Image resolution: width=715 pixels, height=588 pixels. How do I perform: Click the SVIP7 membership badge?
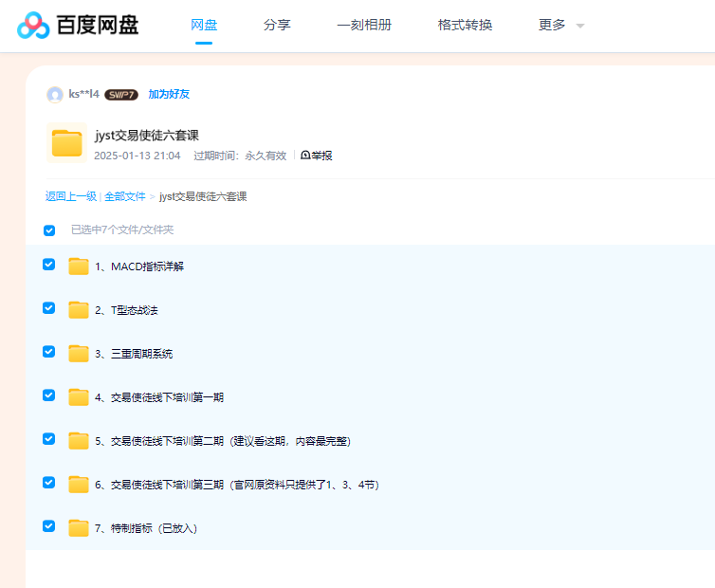click(x=121, y=95)
